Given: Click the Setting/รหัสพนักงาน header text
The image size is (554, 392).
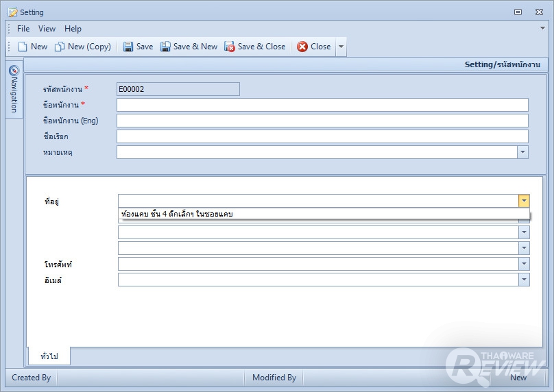Looking at the screenshot, I should tap(502, 64).
